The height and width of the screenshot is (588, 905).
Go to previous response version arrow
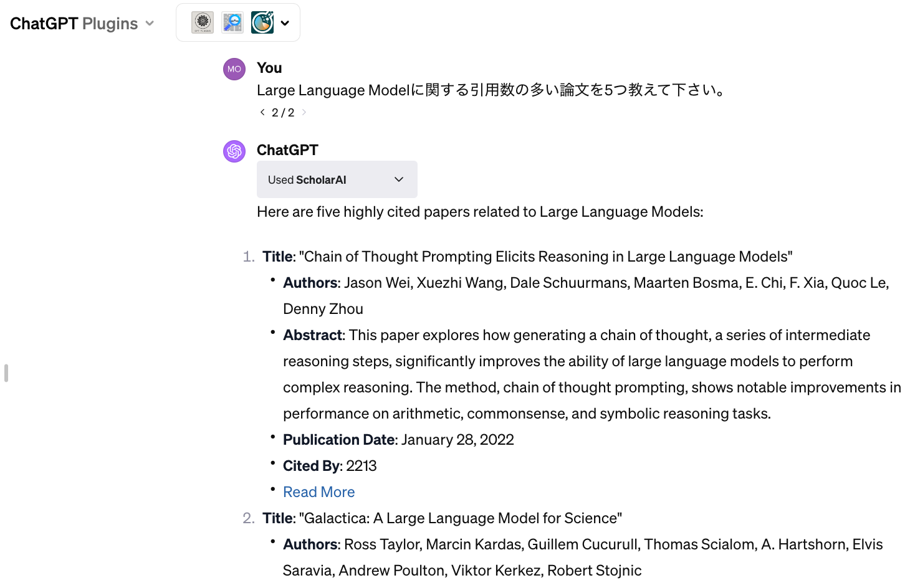click(x=262, y=112)
